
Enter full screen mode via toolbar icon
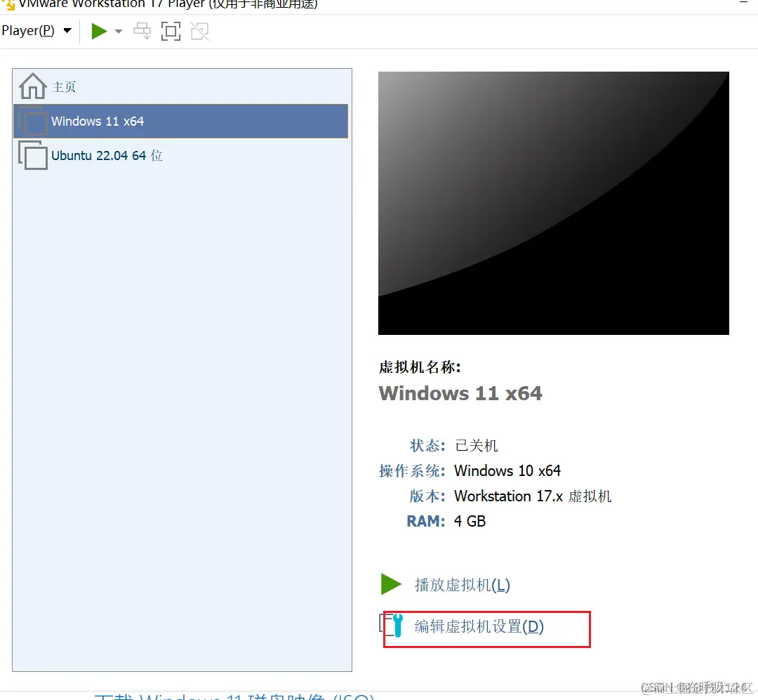tap(171, 31)
